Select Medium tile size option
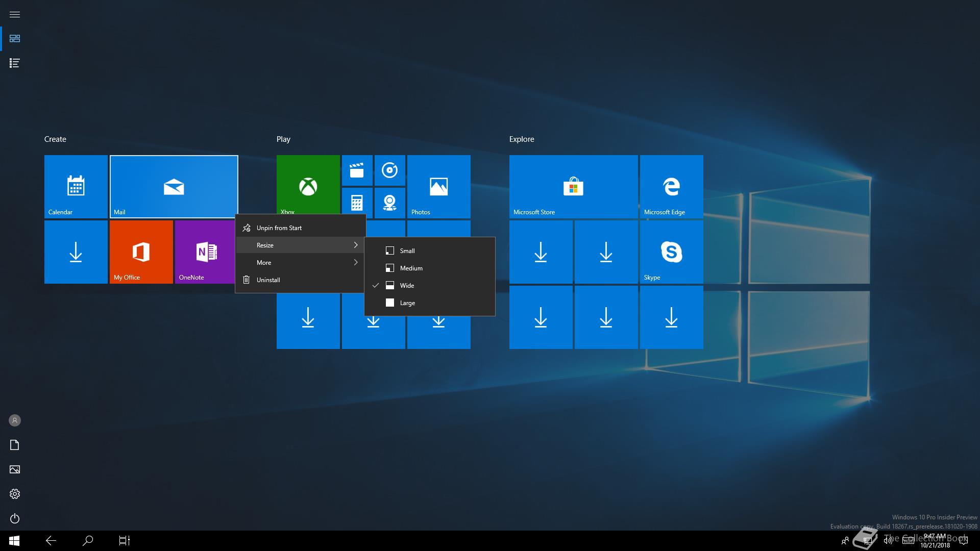 411,268
